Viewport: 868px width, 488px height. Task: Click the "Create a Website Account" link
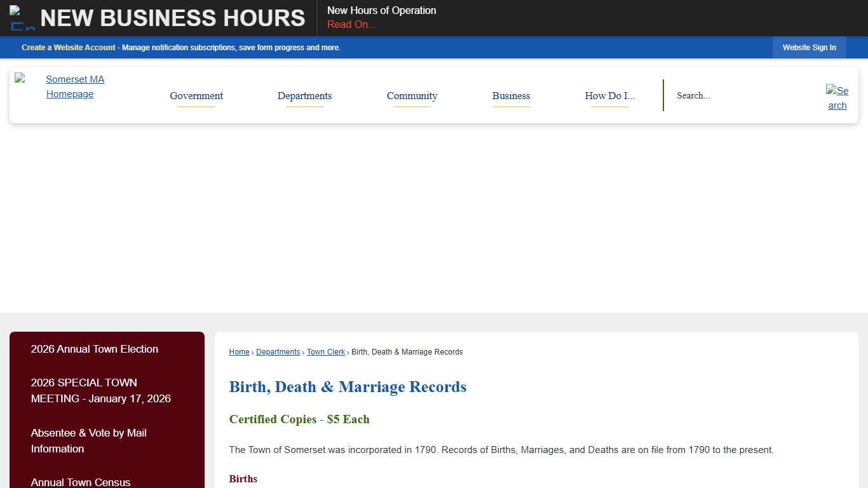(69, 47)
